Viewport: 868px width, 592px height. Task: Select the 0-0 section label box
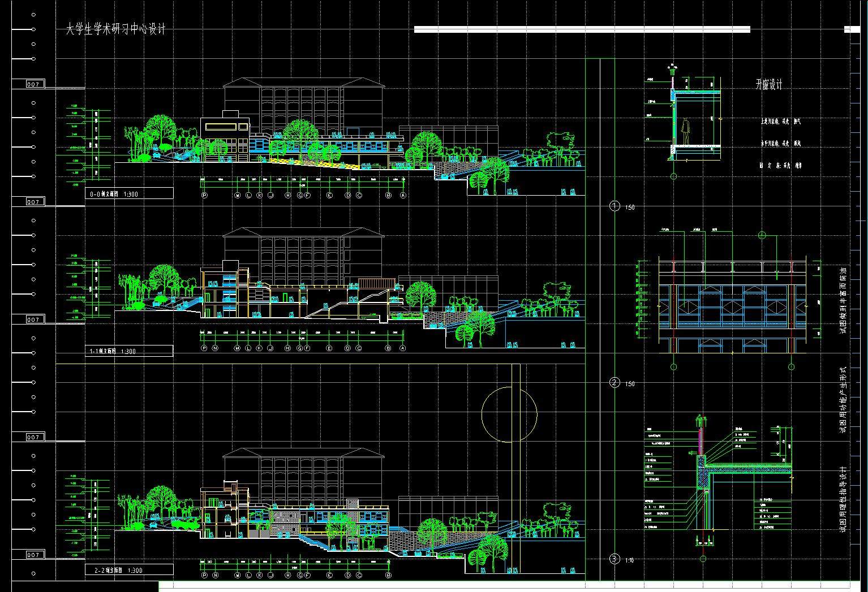tap(130, 194)
